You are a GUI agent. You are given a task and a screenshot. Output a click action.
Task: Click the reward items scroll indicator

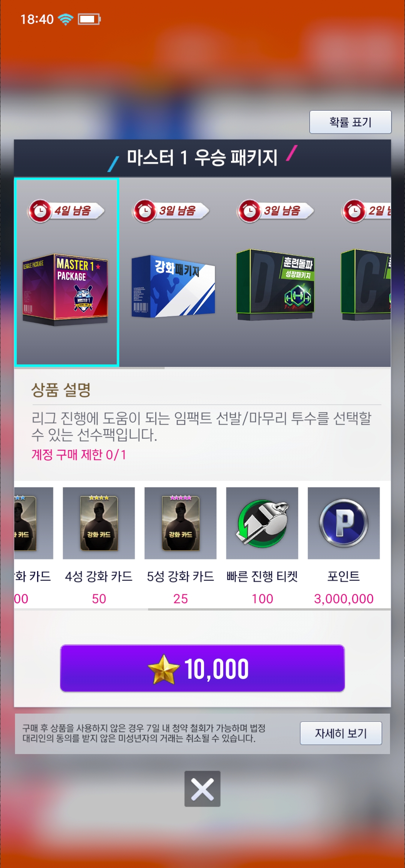[269, 609]
